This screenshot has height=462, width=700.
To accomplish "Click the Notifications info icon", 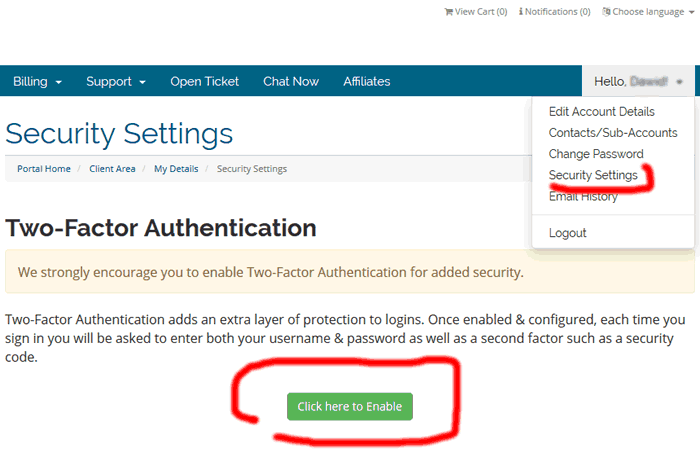I will (522, 12).
